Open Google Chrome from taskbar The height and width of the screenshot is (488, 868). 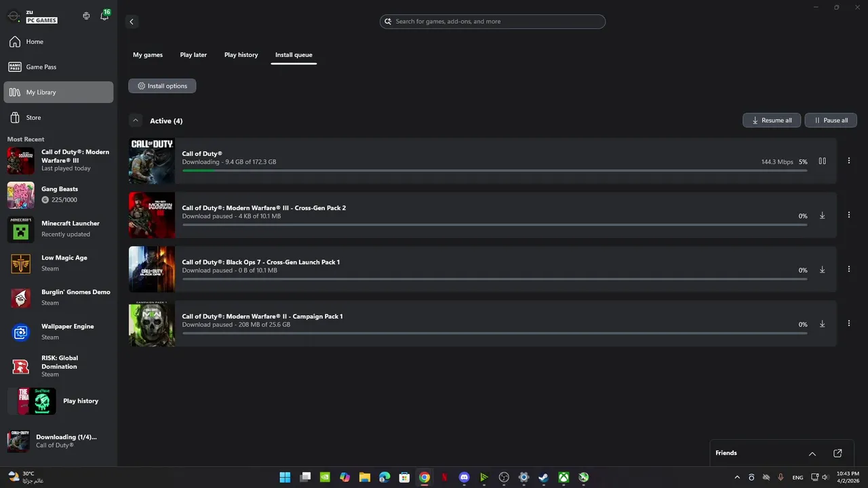(425, 477)
